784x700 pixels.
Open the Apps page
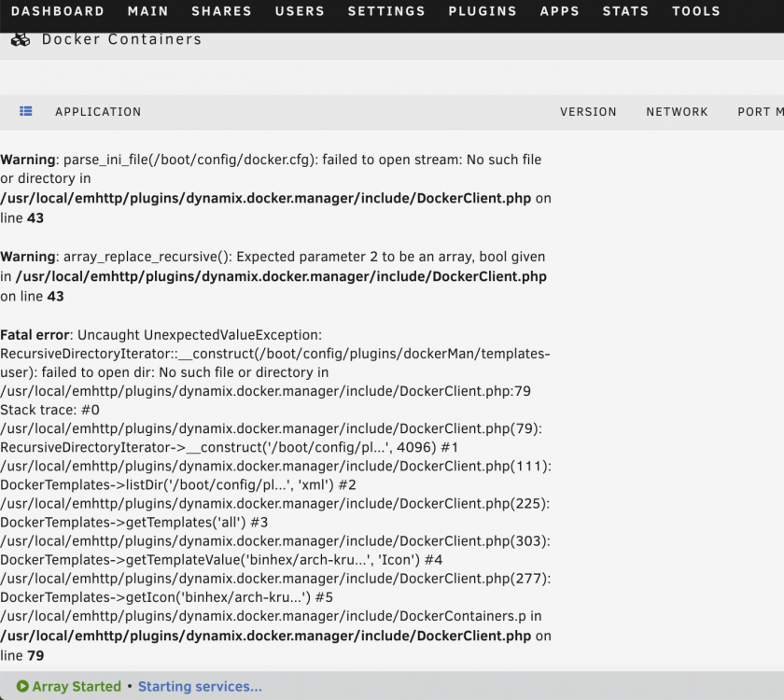(559, 11)
